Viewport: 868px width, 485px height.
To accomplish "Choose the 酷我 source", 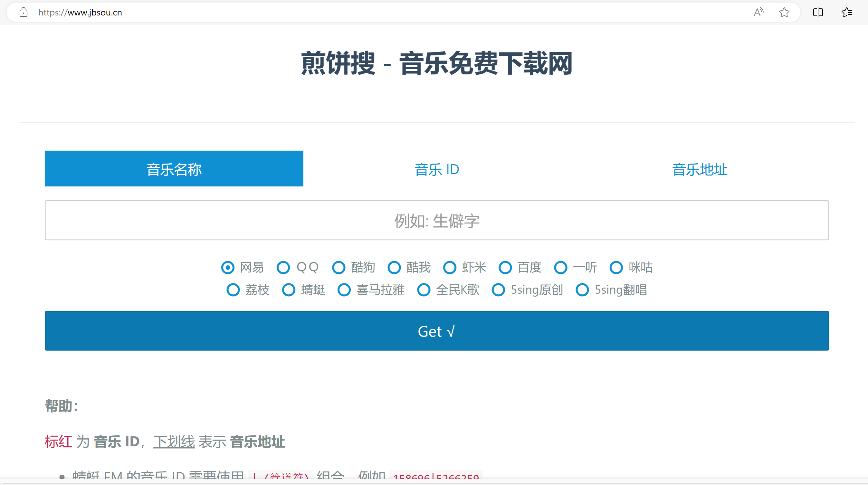I will (394, 268).
